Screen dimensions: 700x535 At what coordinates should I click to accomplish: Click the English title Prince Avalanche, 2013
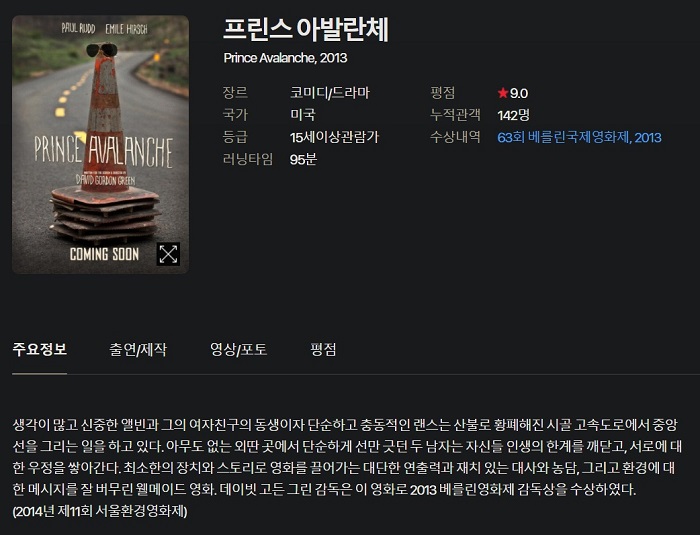(285, 58)
